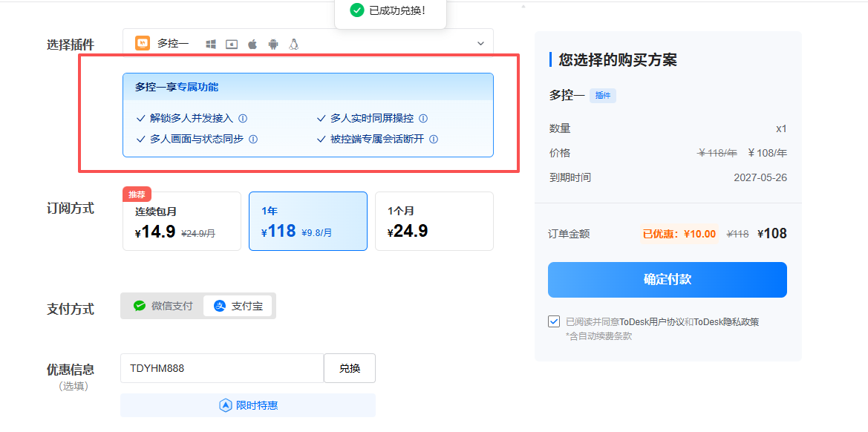Screen dimensions: 868x432
Task: Click the 多控一享专属功能 heading
Action: (177, 87)
